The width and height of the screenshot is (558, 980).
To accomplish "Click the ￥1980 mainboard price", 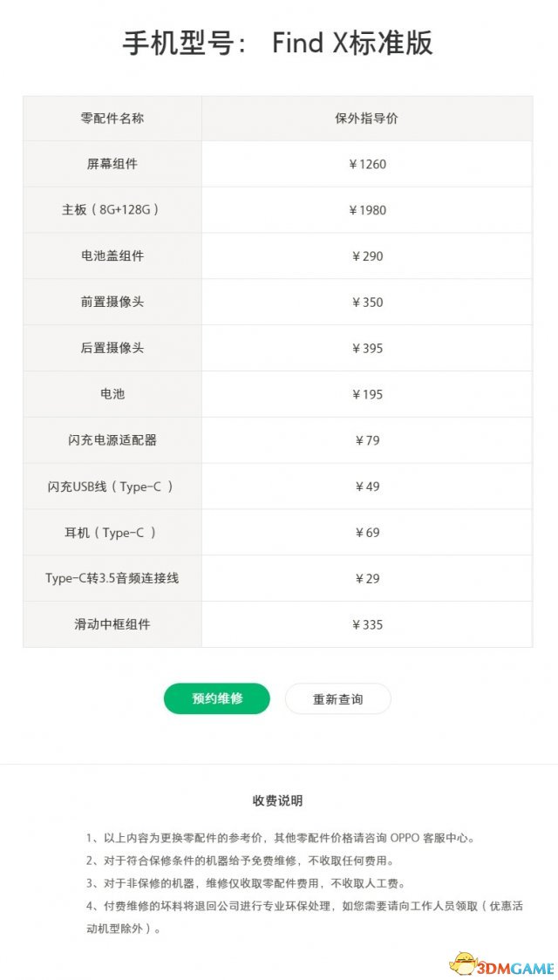I will [x=367, y=210].
